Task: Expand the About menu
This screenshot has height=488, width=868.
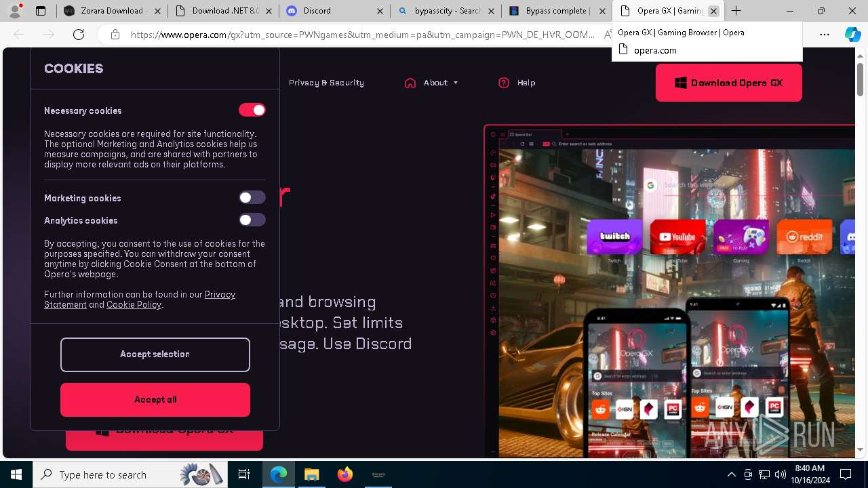Action: pos(431,83)
